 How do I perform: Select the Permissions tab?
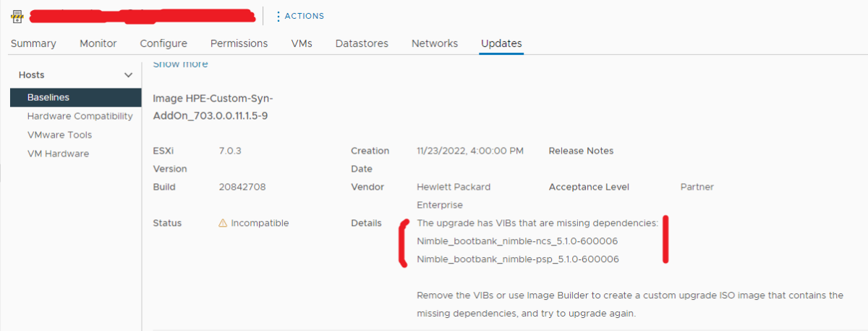pyautogui.click(x=239, y=43)
